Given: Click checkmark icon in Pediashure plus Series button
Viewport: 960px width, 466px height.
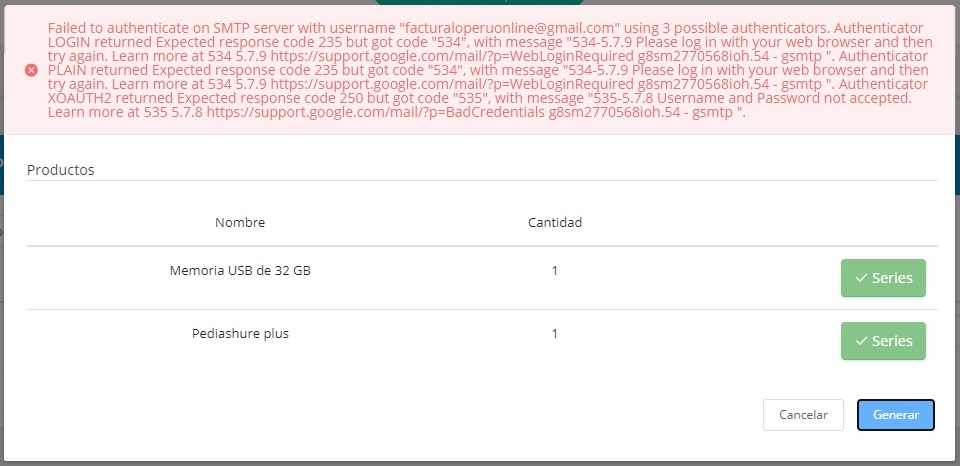Looking at the screenshot, I should tap(861, 341).
